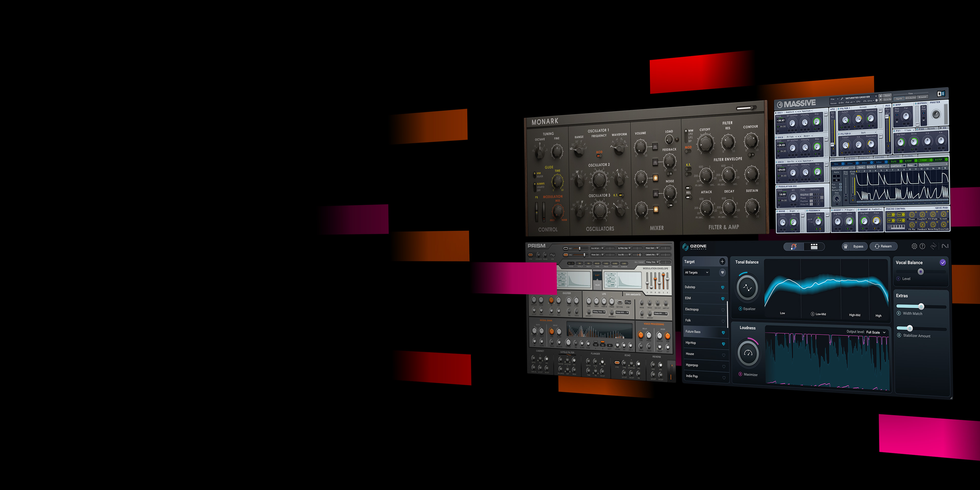Click the Native Instruments logo in Ozone header
Image resolution: width=980 pixels, height=490 pixels.
945,246
